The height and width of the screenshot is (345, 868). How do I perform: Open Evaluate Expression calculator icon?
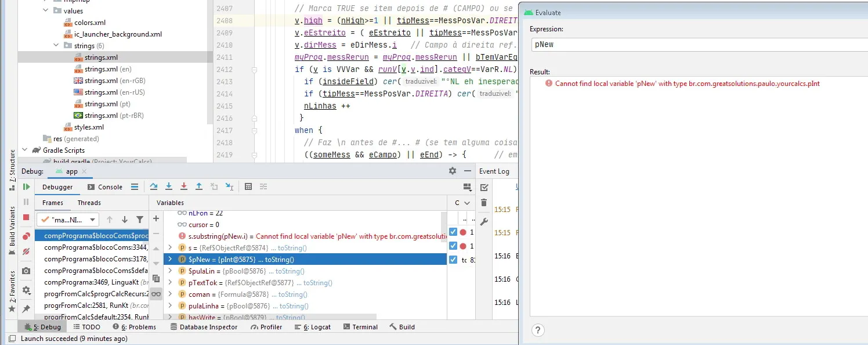248,187
